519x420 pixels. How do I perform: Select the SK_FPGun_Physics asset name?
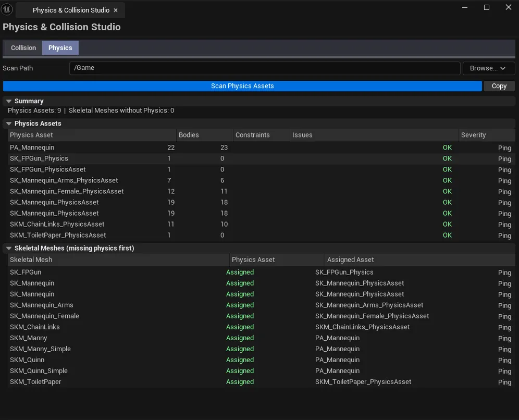[39, 158]
